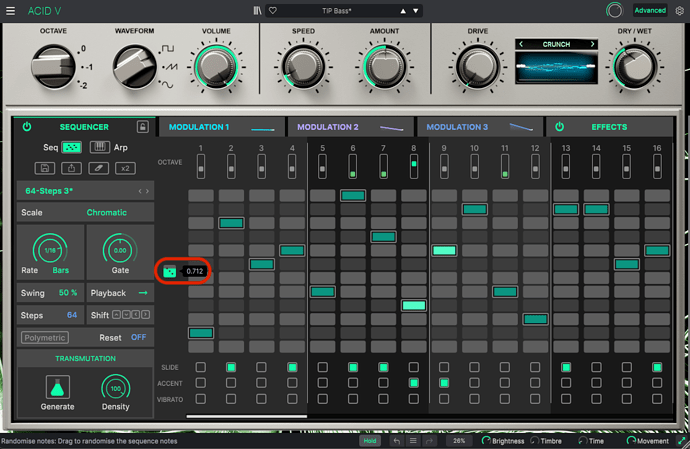Disable Slide on step 2
The width and height of the screenshot is (690, 449).
[x=231, y=367]
